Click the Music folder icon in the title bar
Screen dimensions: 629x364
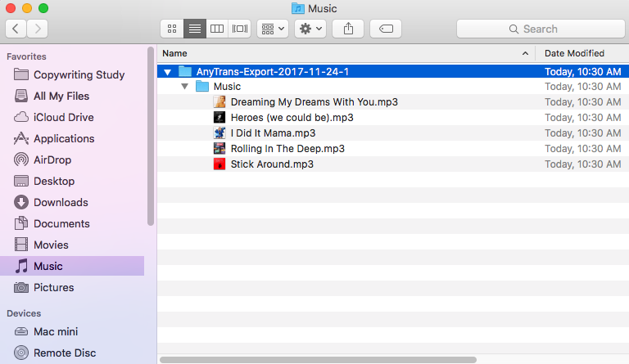(298, 8)
